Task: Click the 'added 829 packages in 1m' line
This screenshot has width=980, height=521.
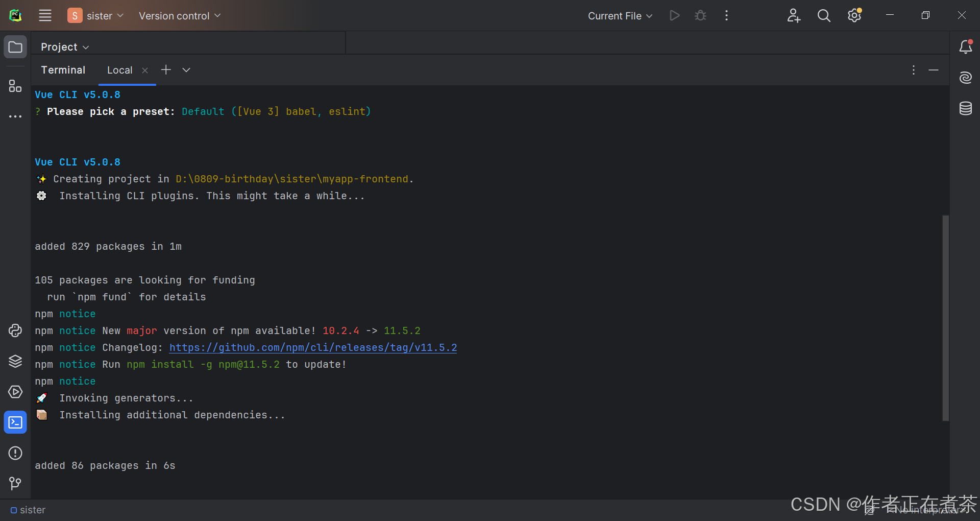Action: point(108,247)
